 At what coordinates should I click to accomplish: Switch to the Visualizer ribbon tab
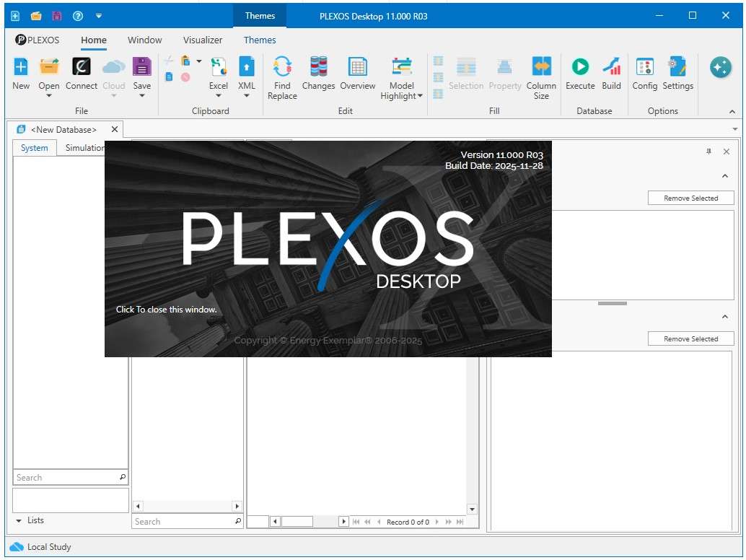point(203,40)
